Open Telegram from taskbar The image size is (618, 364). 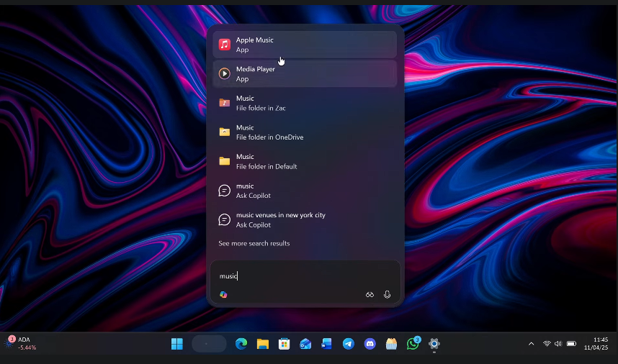coord(349,344)
